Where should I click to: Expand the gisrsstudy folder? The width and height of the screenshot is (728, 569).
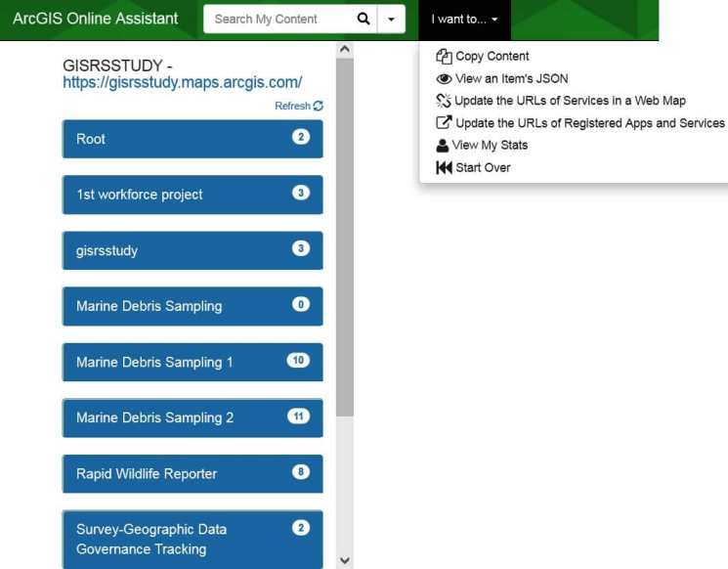coord(193,250)
